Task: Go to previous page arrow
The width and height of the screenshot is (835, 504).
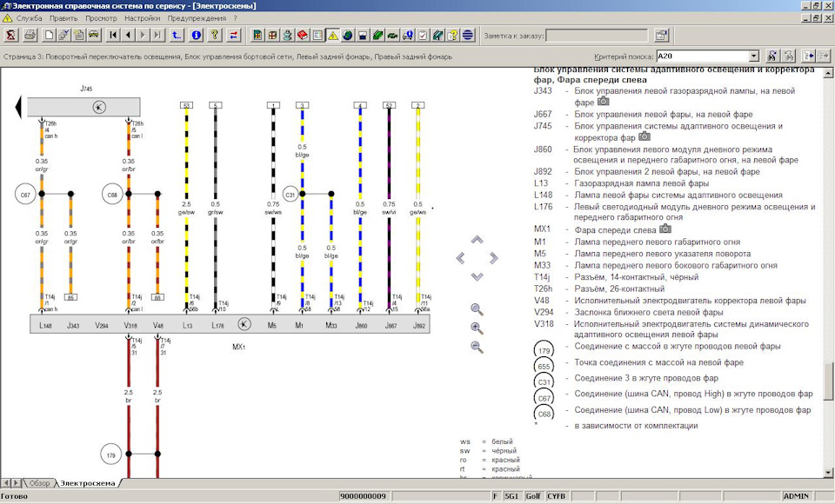Action: tap(128, 36)
